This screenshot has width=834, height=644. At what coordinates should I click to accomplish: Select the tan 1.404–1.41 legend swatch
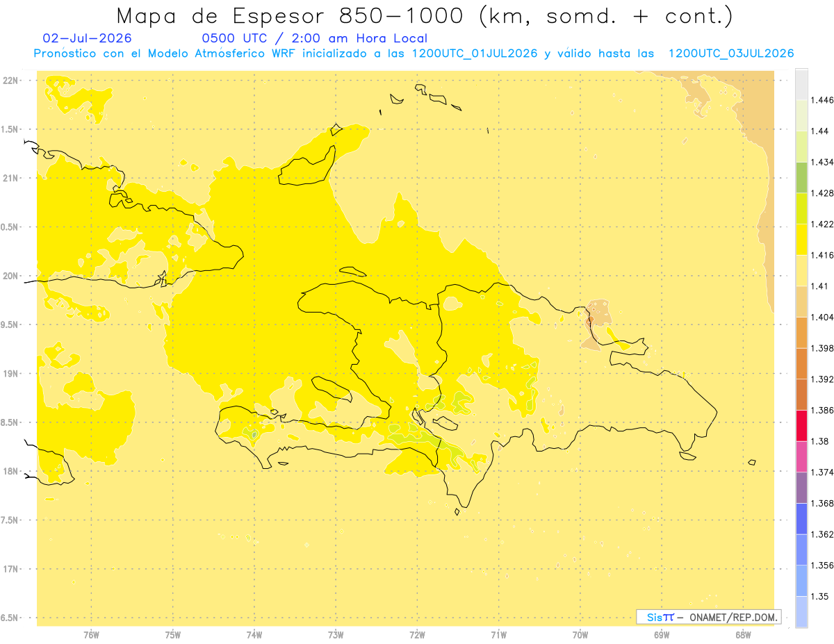[801, 302]
